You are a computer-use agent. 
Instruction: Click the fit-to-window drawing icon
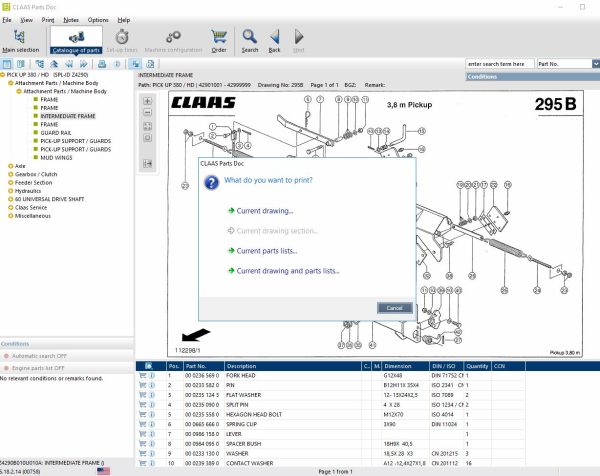pyautogui.click(x=147, y=126)
